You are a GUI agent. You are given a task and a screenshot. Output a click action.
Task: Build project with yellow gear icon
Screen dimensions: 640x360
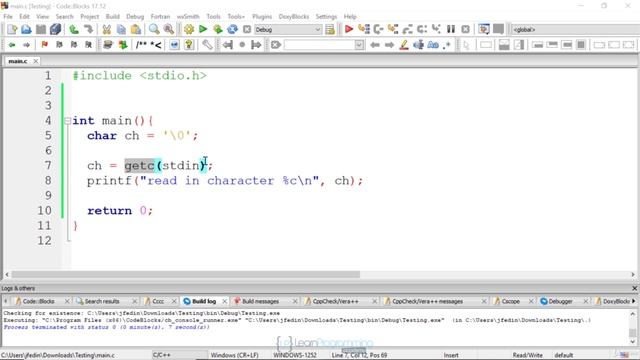point(189,29)
